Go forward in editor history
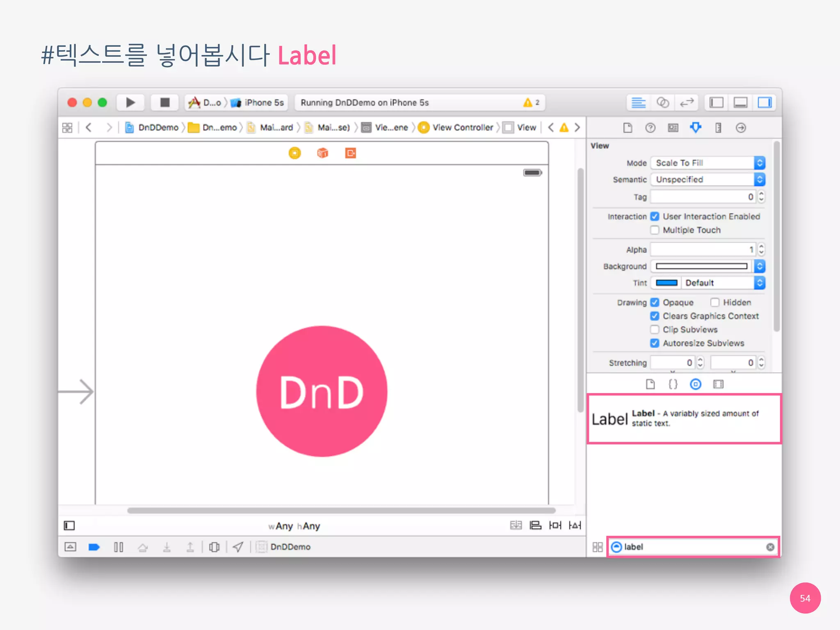This screenshot has height=630, width=840. point(109,128)
